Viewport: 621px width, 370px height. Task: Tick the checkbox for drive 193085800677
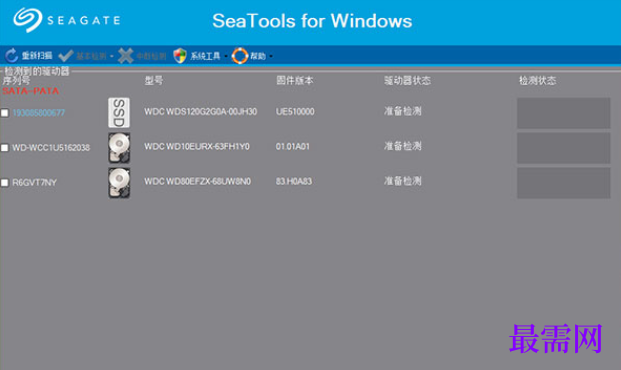5,113
